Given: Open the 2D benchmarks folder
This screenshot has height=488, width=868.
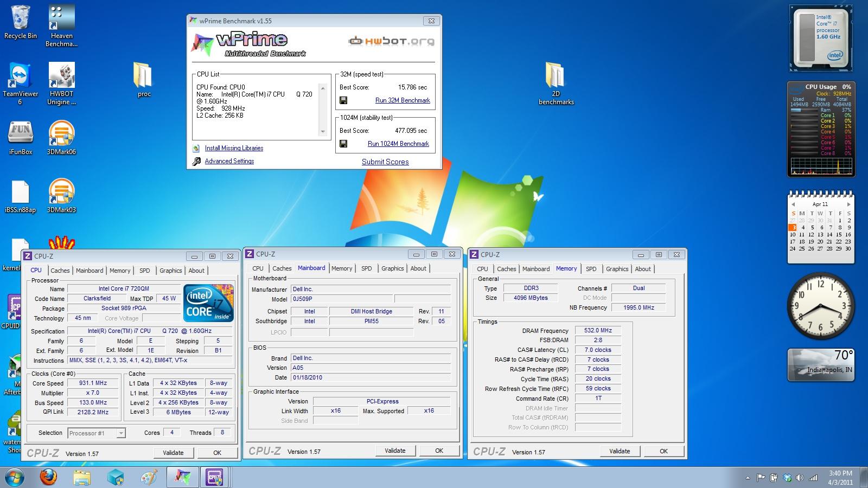Looking at the screenshot, I should 556,84.
